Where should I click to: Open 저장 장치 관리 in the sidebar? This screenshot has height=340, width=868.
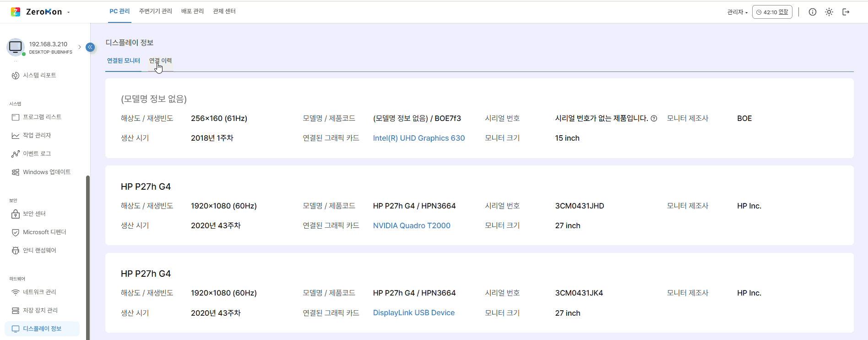[40, 310]
